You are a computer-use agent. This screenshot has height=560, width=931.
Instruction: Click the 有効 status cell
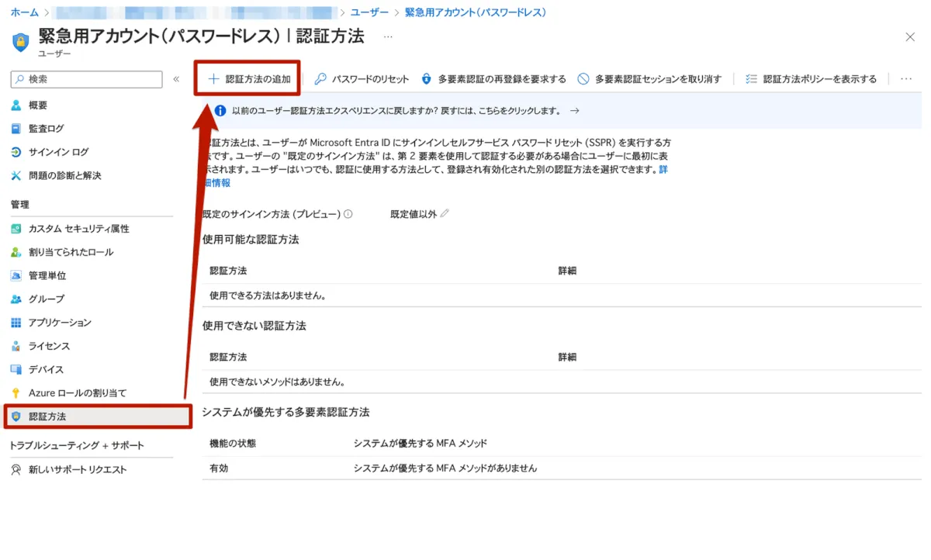219,468
